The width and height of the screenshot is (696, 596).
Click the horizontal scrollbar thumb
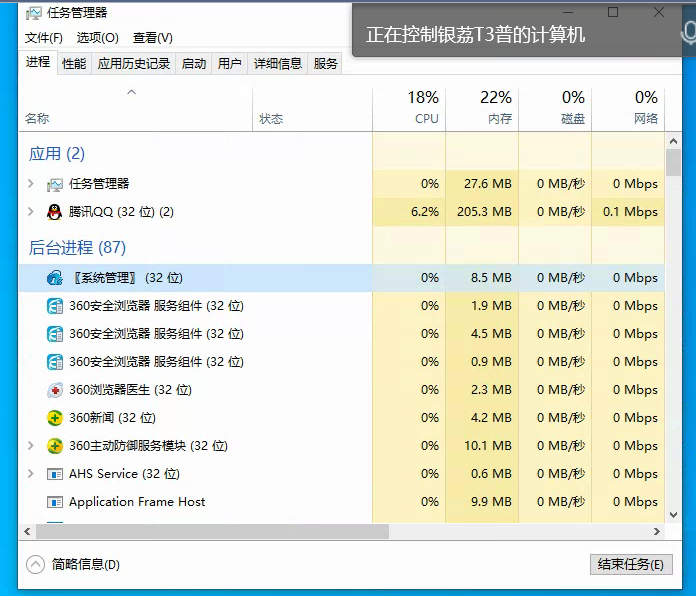[213, 531]
